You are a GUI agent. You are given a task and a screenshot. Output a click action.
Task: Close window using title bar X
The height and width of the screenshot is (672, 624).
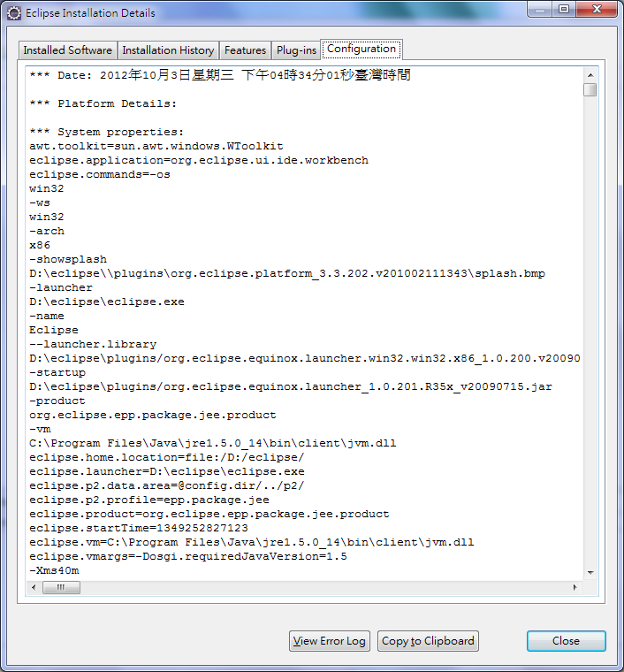point(597,10)
